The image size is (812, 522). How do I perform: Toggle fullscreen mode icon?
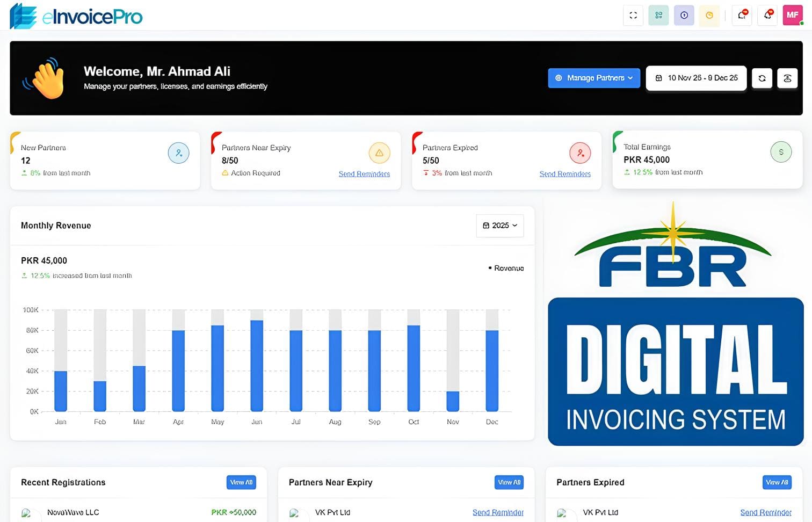633,16
